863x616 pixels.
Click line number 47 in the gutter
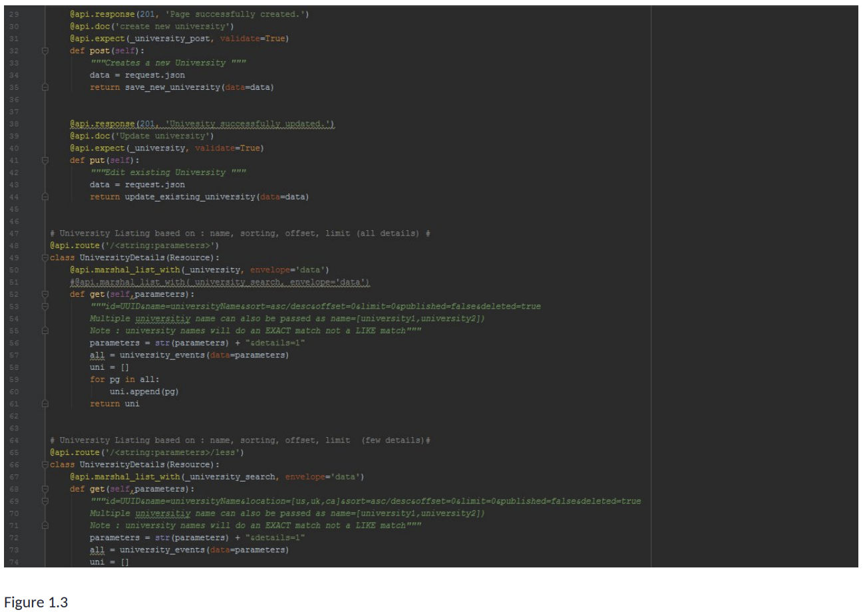[x=15, y=233]
